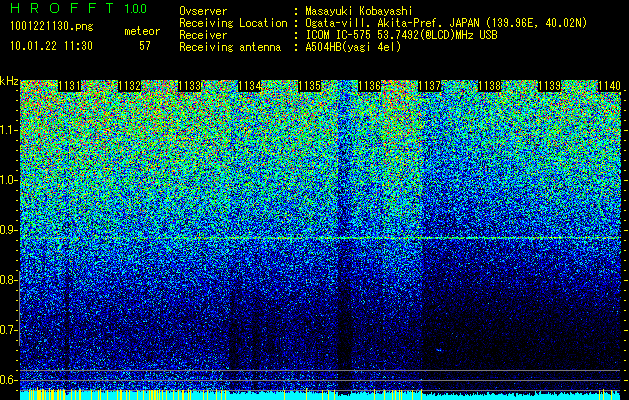
Task: Click the Ogata-vill. Akita-Pref. JAPAN location text
Action: [446, 23]
